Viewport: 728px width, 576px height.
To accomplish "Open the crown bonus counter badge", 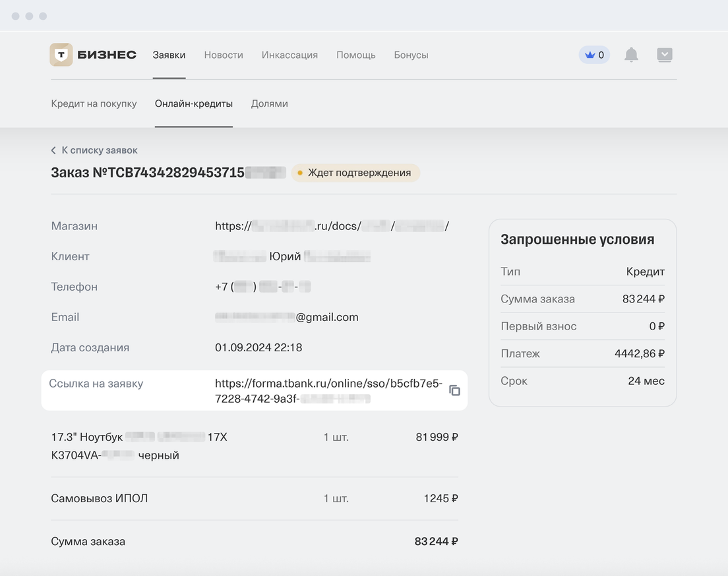I will click(594, 55).
